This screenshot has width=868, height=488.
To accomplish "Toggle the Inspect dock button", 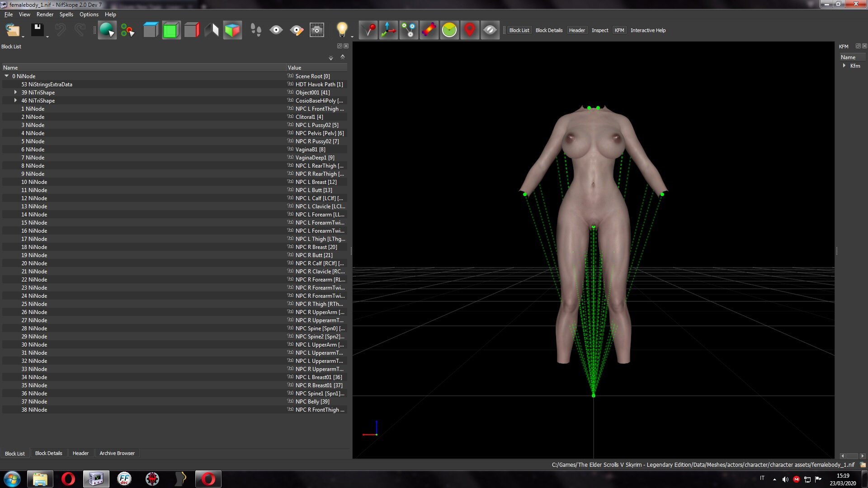I will (600, 30).
